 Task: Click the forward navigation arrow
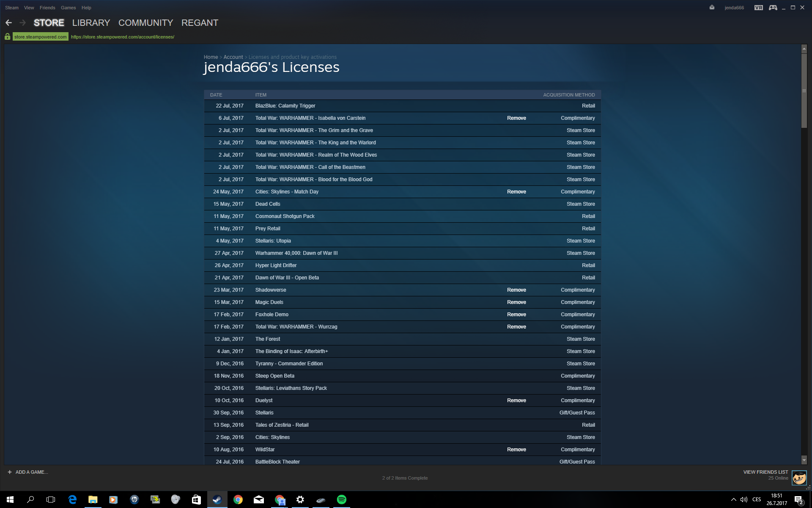(x=23, y=23)
